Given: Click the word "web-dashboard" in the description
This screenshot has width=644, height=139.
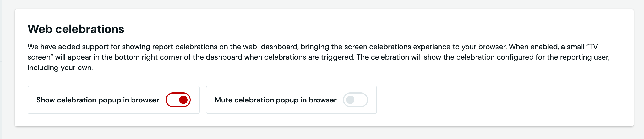Looking at the screenshot, I should point(270,47).
